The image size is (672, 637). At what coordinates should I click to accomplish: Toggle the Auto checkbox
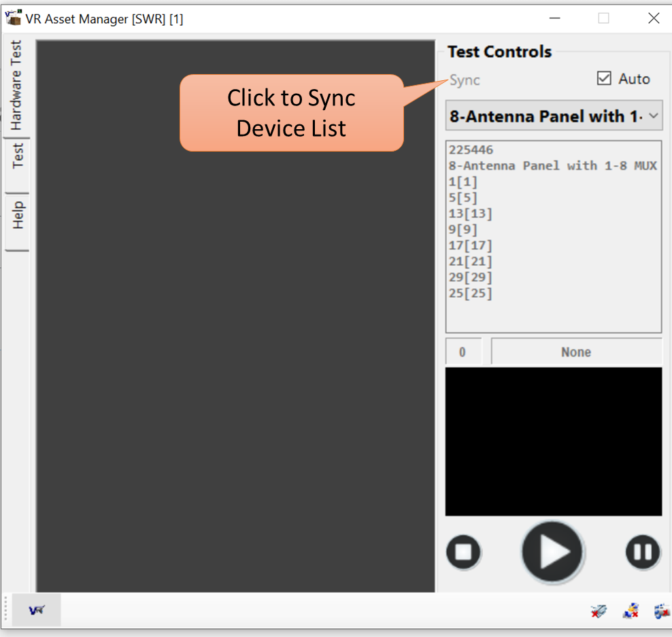(604, 79)
